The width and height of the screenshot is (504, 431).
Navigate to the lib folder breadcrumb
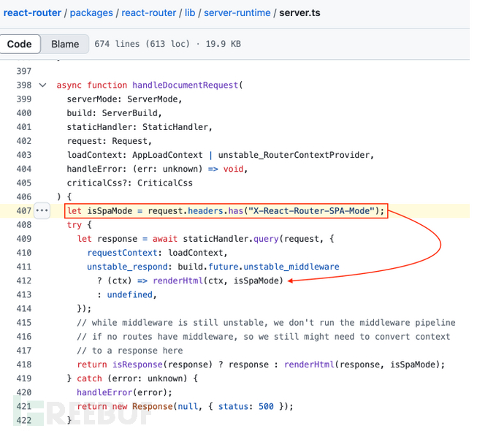[x=190, y=13]
